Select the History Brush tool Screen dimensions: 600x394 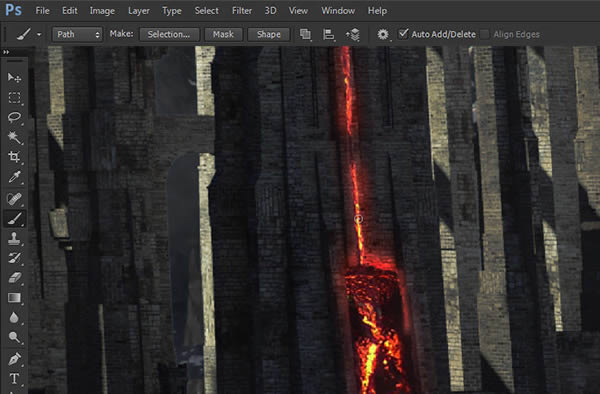(14, 258)
